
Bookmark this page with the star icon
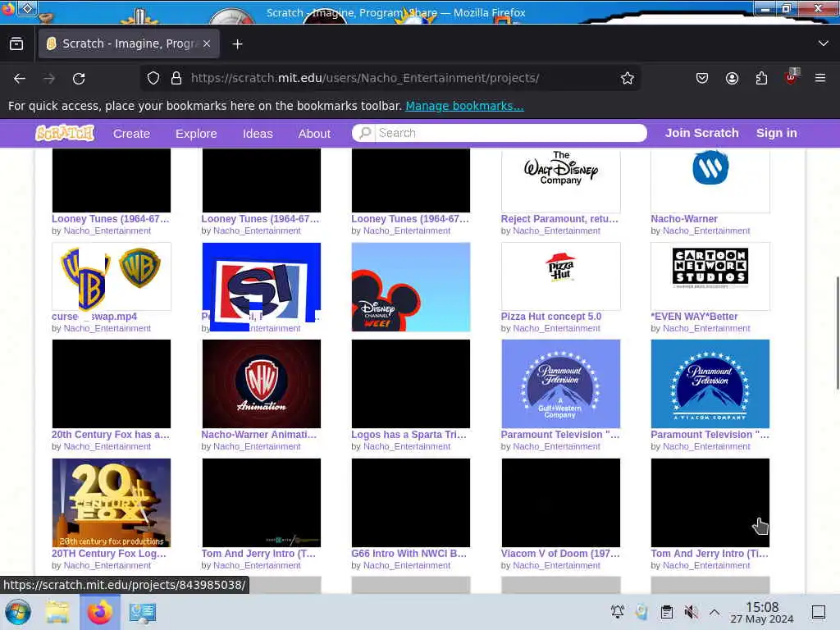(x=628, y=78)
